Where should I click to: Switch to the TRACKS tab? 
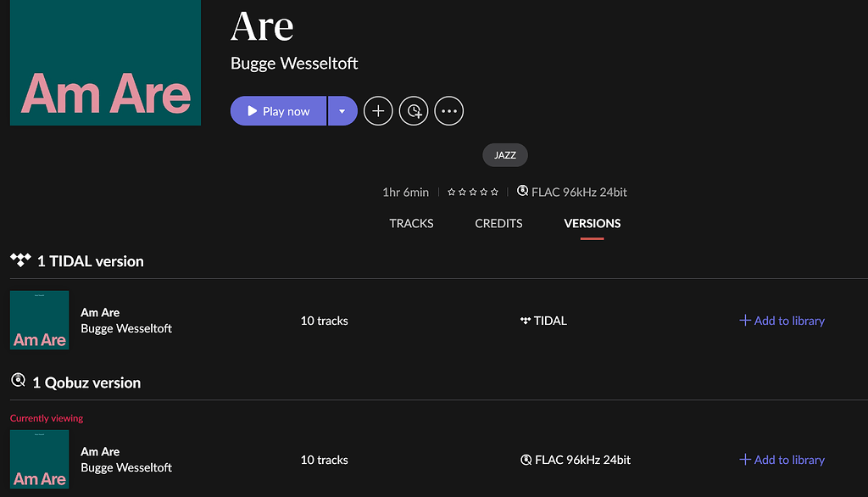[411, 223]
